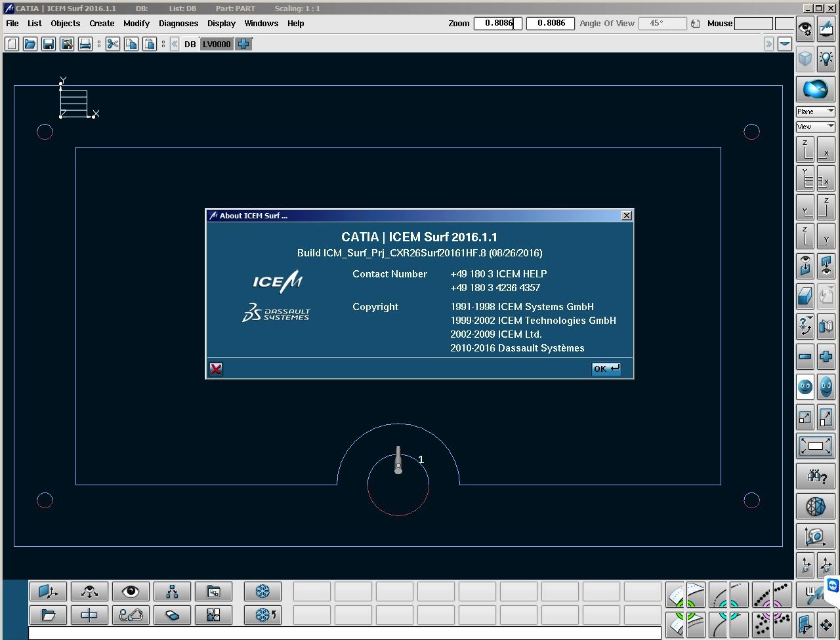
Task: Click the snowflake freeze icon
Action: click(262, 591)
